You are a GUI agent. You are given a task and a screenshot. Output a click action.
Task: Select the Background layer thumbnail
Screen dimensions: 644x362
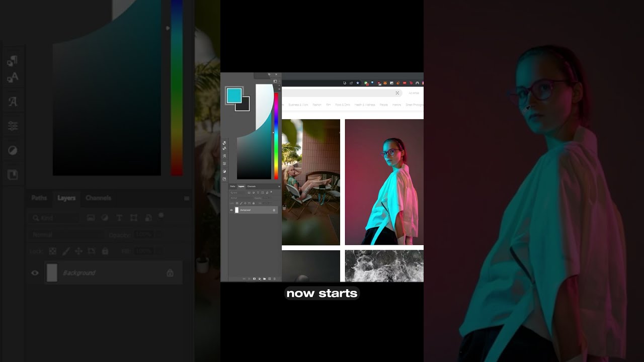pos(237,210)
